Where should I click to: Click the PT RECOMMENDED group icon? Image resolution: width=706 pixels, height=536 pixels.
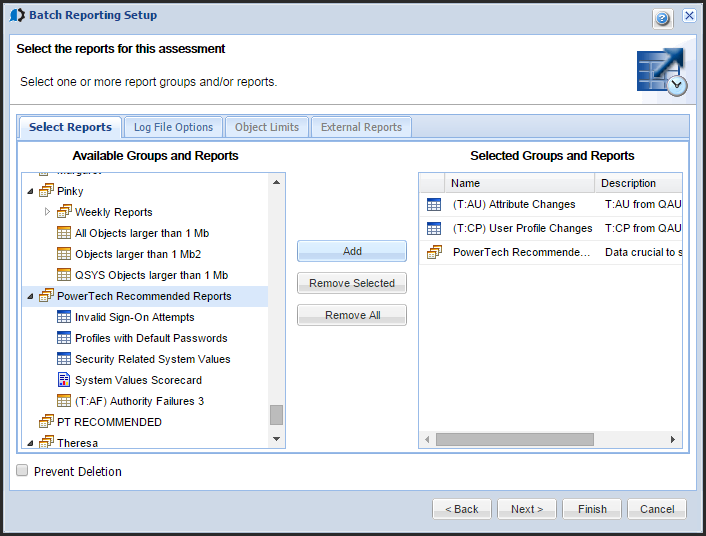(46, 422)
